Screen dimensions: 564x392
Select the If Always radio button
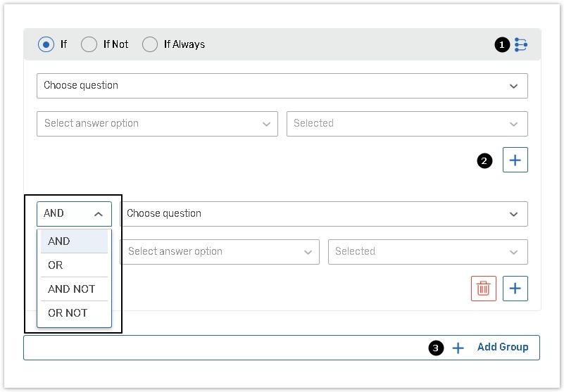[149, 44]
